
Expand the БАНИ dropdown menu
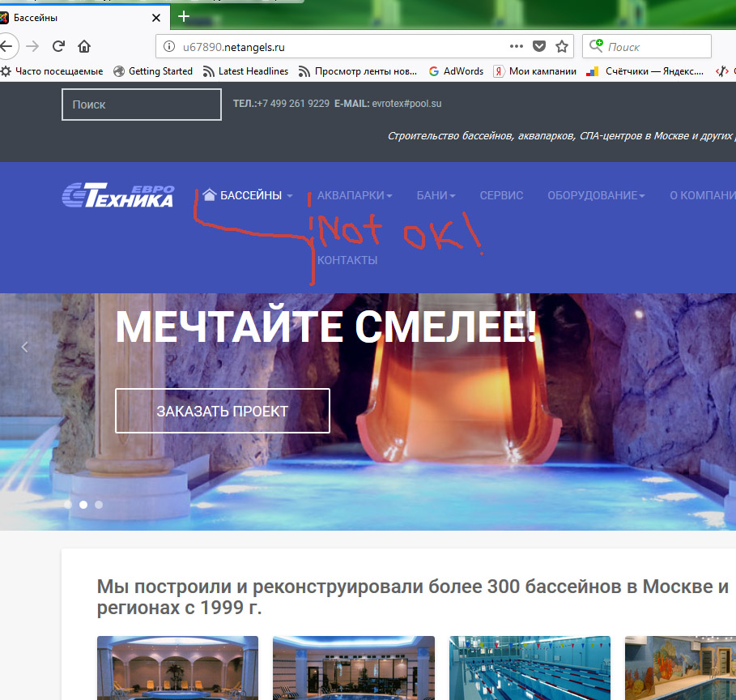(x=436, y=195)
